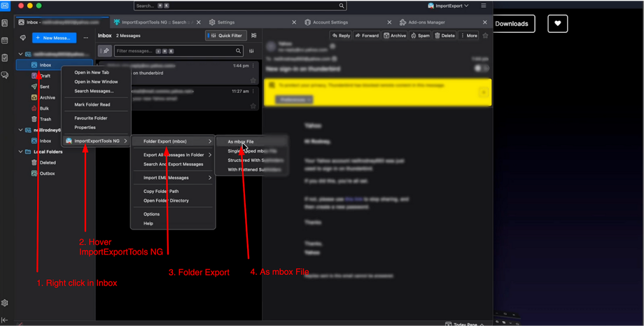Close the Settings tab
644x326 pixels.
point(294,22)
